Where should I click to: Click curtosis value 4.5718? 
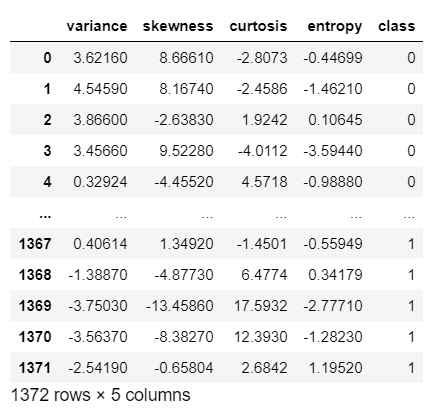[265, 182]
